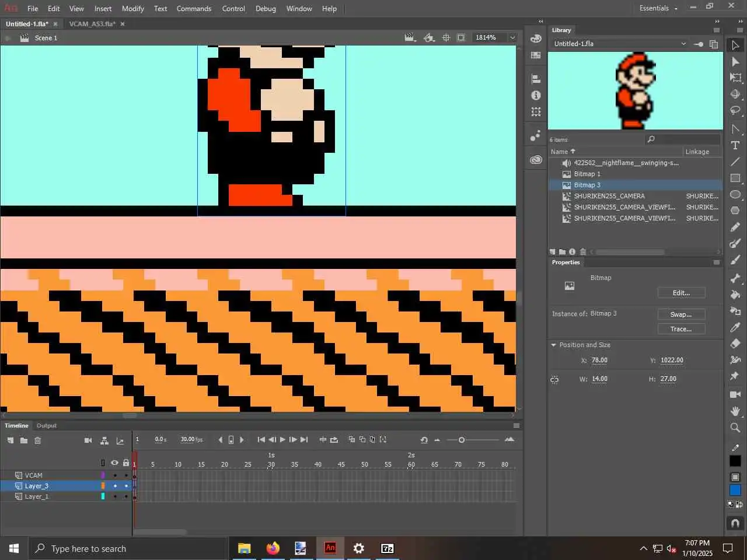Viewport: 747px width, 560px height.
Task: Open the stage zoom percentage dropdown
Action: pyautogui.click(x=512, y=37)
